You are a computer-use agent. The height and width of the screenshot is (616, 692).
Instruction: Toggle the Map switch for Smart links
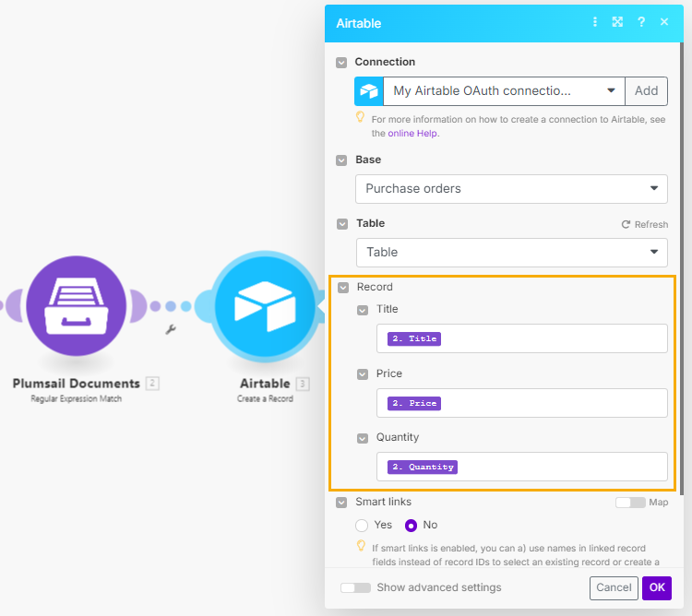(630, 503)
